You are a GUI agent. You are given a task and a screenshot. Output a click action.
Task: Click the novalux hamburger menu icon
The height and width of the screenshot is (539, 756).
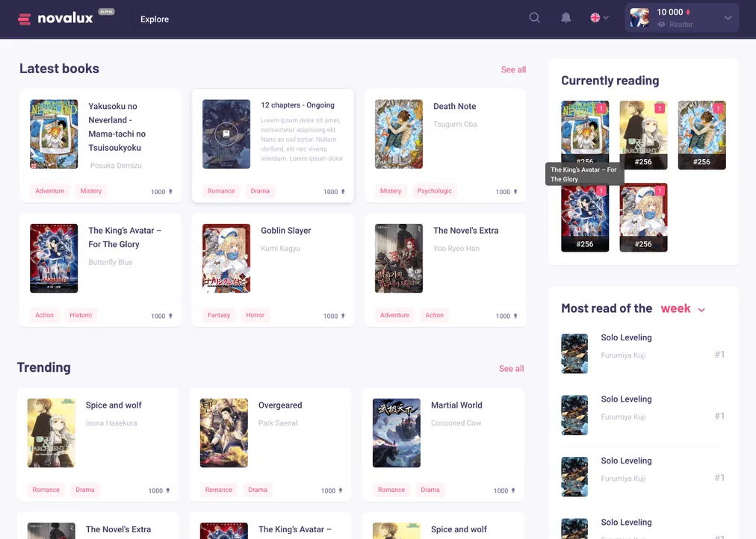click(23, 17)
